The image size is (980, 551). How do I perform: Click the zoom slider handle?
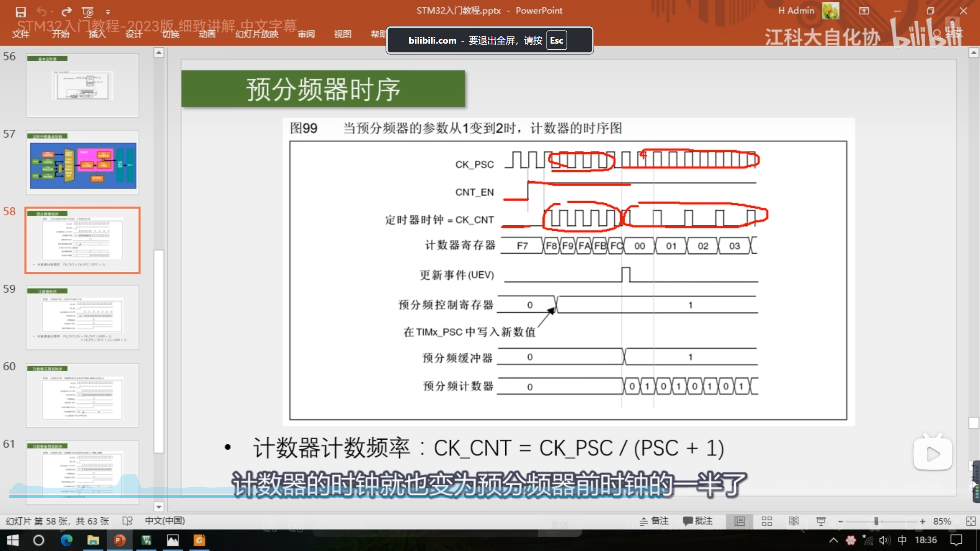point(876,521)
